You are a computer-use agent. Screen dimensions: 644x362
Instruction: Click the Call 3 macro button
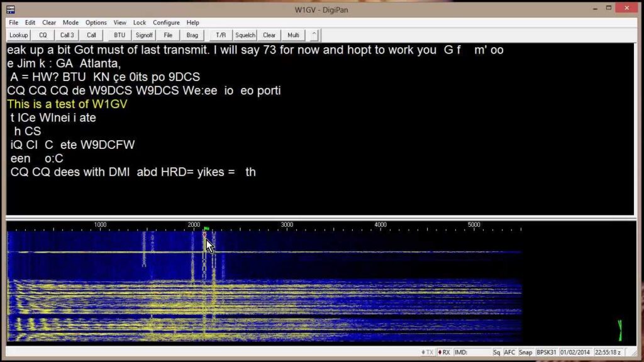coord(67,35)
